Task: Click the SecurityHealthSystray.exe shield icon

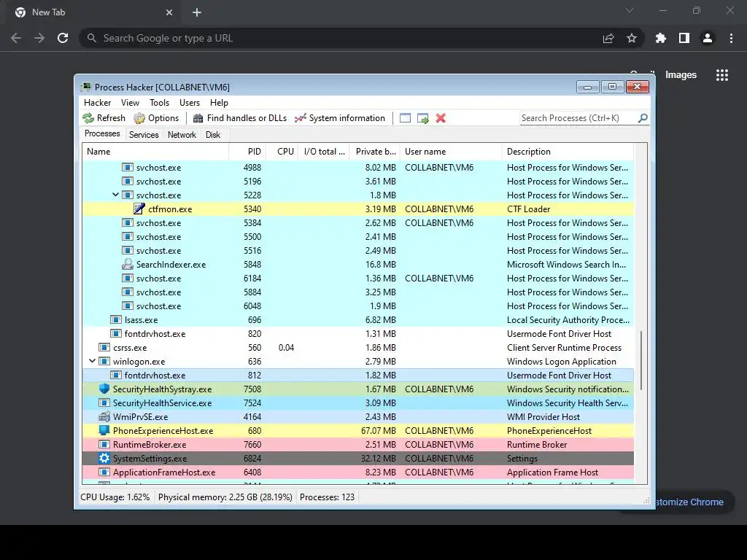Action: coord(104,389)
